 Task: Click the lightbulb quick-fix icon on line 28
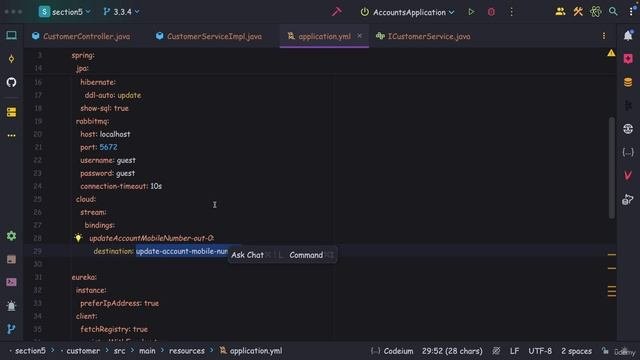[x=78, y=238]
